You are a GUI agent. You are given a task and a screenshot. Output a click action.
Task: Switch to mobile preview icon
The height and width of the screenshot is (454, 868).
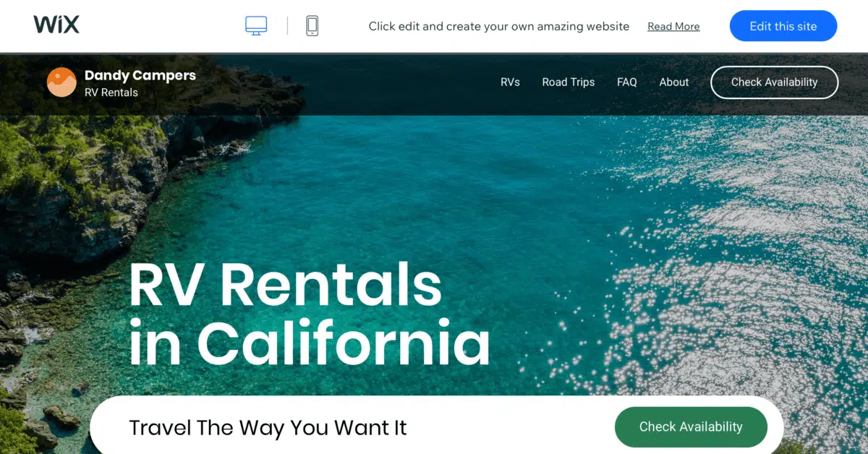click(312, 26)
